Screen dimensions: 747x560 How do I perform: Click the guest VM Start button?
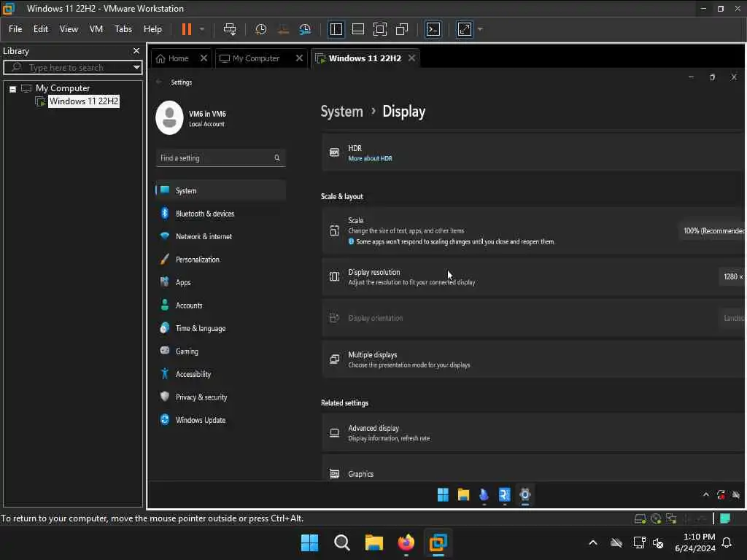pos(443,495)
